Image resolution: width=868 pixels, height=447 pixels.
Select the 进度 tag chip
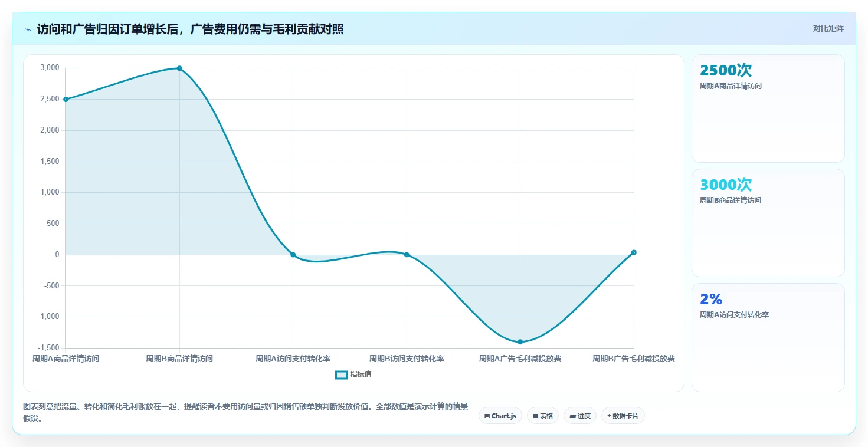tap(579, 416)
